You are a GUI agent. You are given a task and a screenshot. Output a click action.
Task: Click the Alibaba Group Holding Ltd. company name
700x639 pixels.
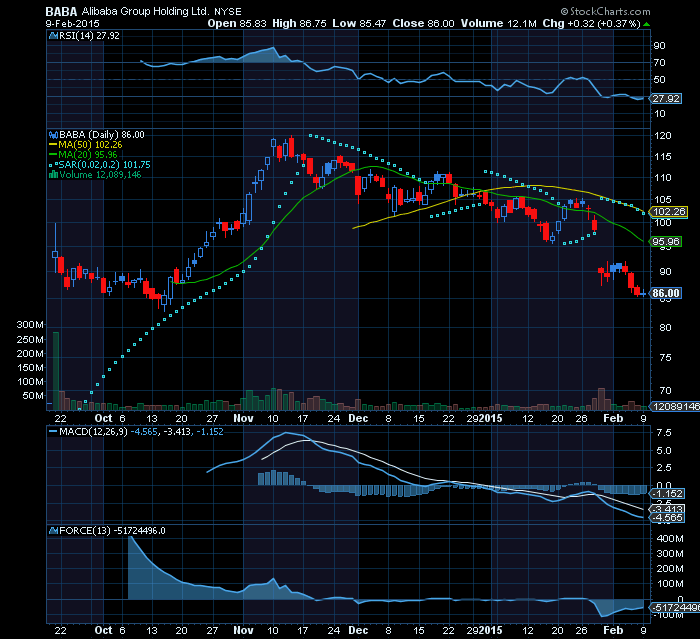[145, 12]
